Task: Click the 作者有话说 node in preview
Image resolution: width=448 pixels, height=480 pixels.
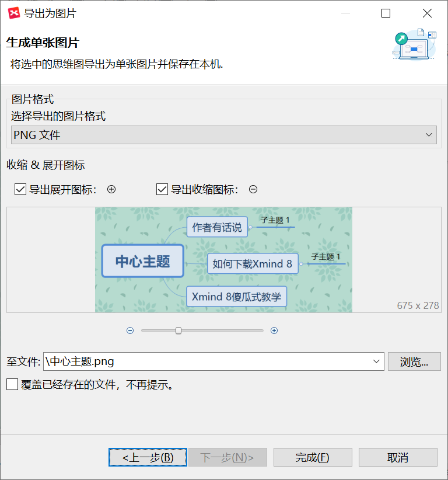Action: pyautogui.click(x=217, y=227)
